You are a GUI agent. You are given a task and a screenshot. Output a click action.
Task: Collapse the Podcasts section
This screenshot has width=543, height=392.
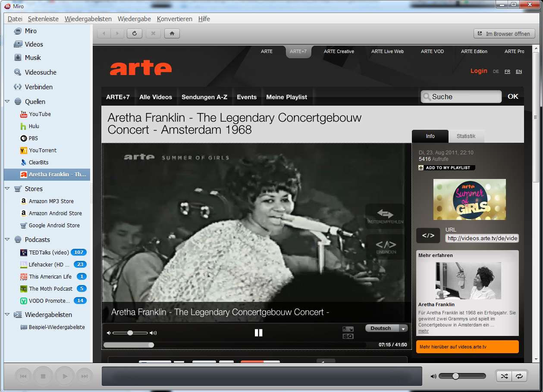tap(7, 240)
